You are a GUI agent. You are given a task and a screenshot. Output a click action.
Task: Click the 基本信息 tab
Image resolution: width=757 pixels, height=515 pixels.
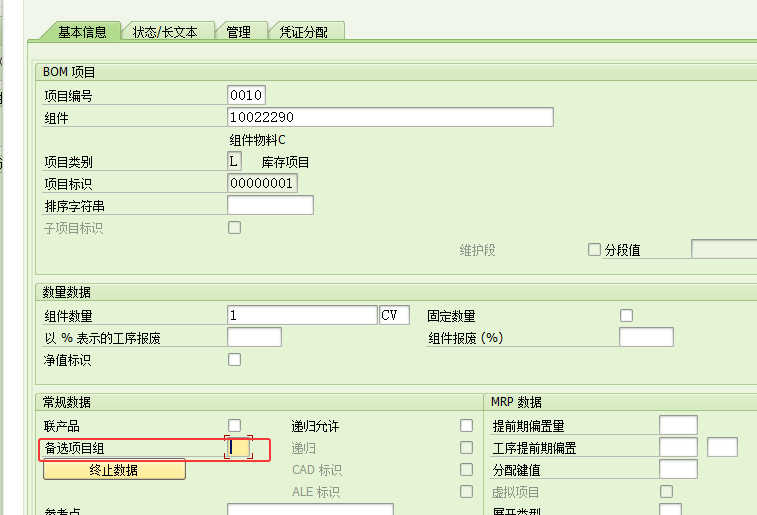click(x=82, y=31)
